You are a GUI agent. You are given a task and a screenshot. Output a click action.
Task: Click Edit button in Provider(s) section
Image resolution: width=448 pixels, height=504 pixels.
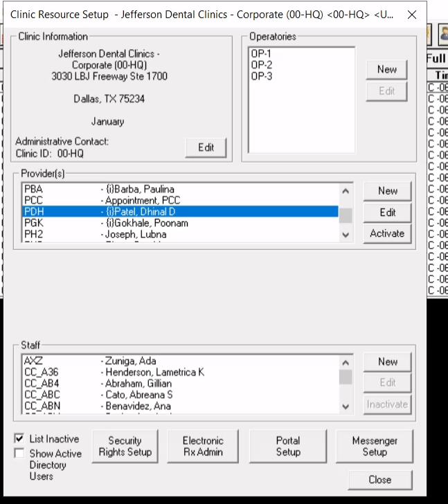pos(387,213)
